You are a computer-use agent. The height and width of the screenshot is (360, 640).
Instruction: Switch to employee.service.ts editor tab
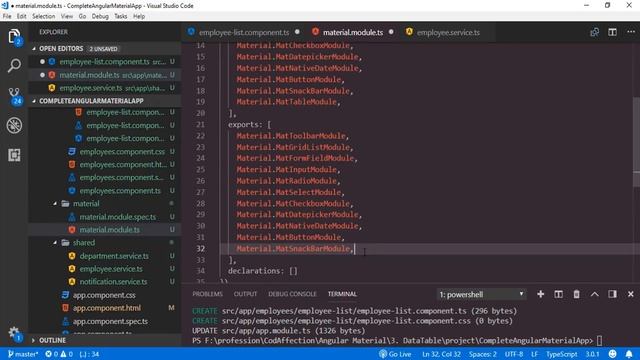click(448, 32)
